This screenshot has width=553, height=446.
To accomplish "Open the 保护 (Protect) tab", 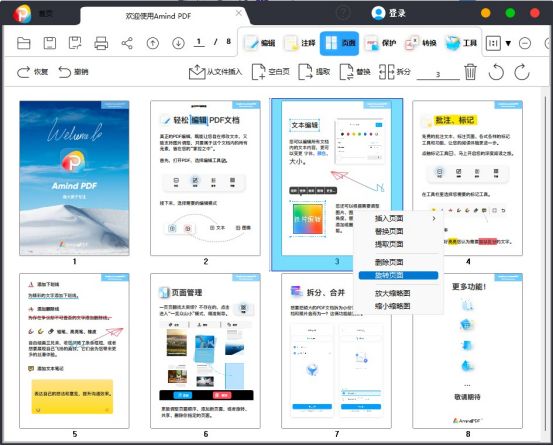I will [x=381, y=43].
